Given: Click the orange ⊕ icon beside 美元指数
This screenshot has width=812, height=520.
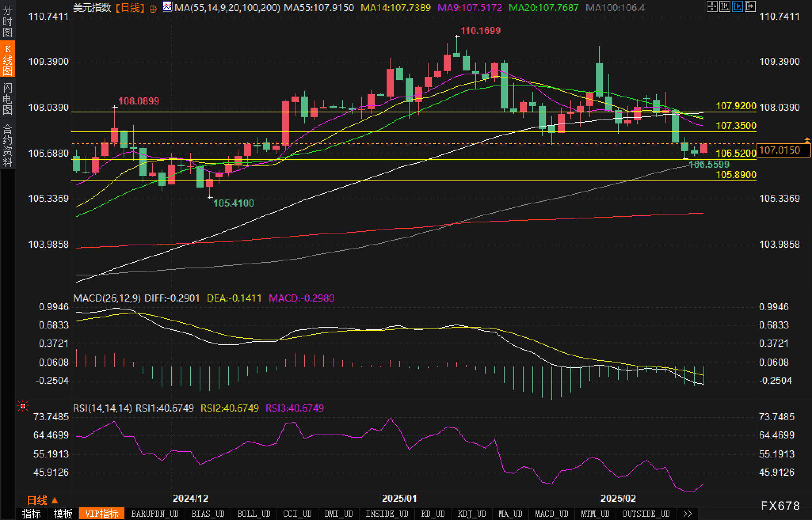Looking at the screenshot, I should click(153, 8).
